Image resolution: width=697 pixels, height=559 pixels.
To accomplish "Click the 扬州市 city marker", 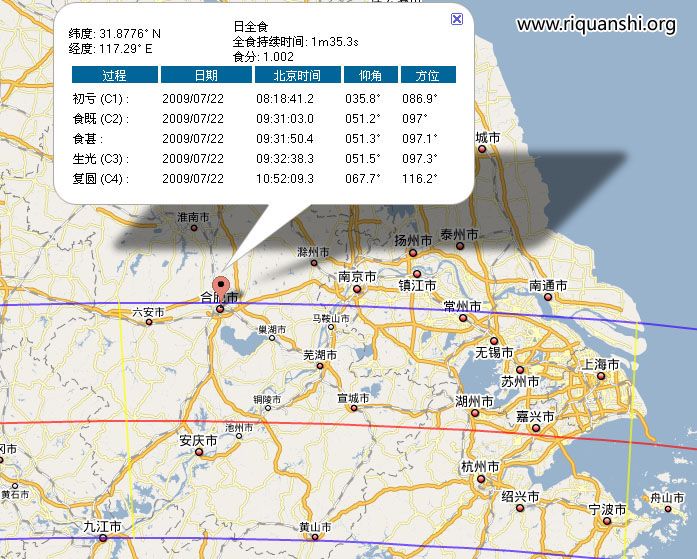I will (x=413, y=253).
